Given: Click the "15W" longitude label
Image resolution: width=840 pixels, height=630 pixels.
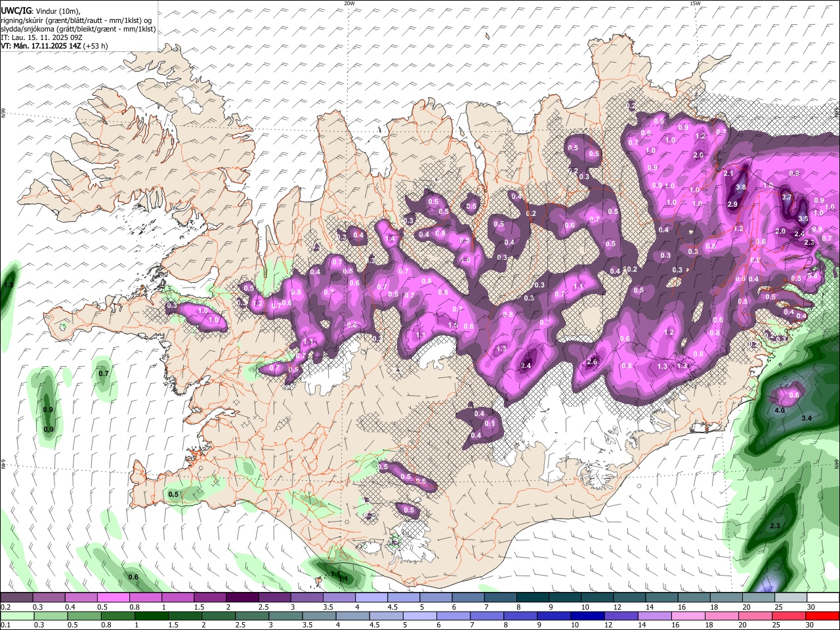Looking at the screenshot, I should [x=695, y=3].
